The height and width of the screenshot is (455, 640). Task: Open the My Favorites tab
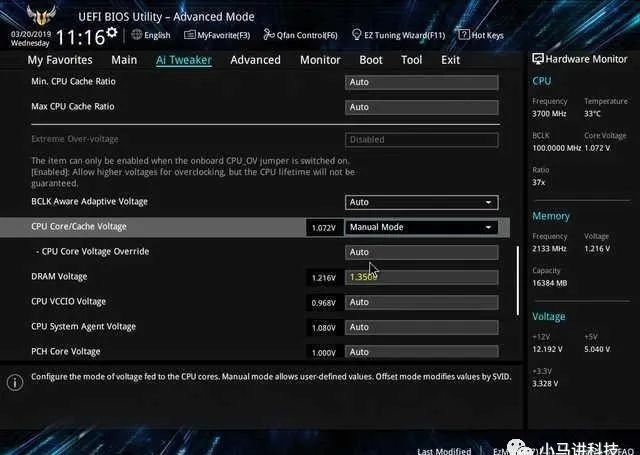[60, 60]
